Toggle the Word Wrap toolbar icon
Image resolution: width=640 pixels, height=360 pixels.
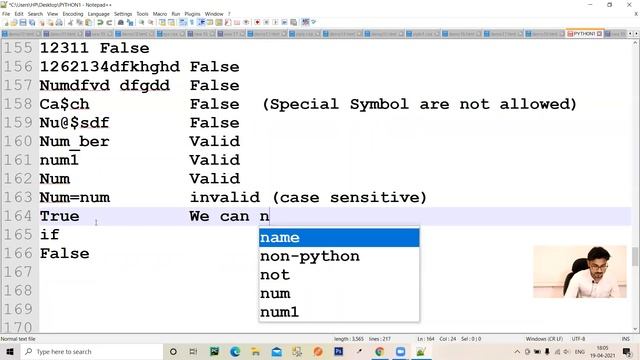[x=182, y=22]
